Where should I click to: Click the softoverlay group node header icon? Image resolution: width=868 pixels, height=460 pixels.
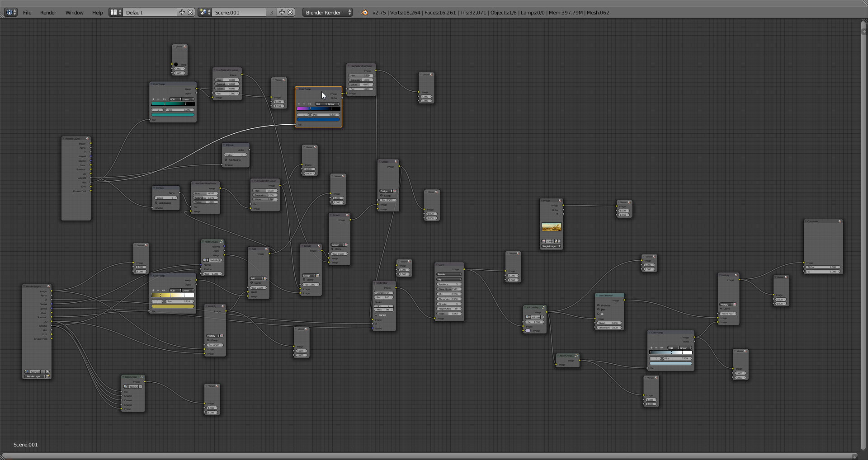click(544, 307)
